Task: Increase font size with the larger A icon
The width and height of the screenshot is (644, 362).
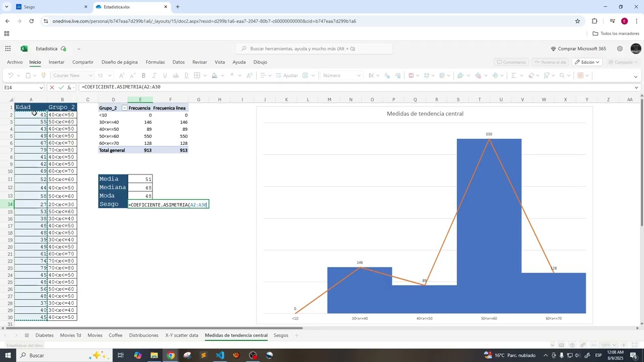Action: point(122,75)
